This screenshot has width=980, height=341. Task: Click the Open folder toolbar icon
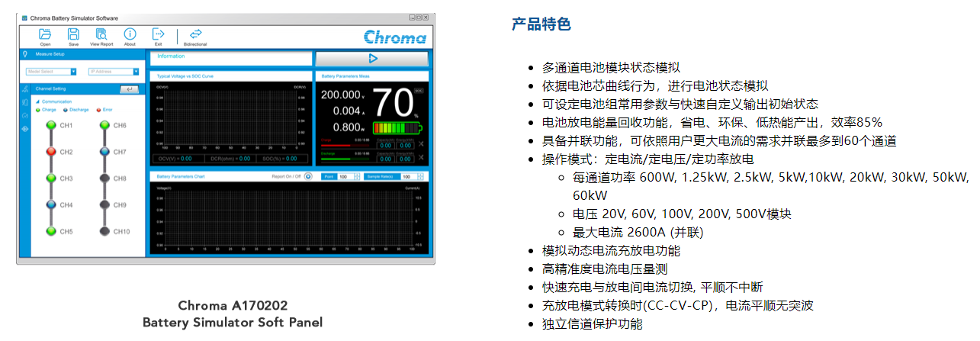point(45,34)
